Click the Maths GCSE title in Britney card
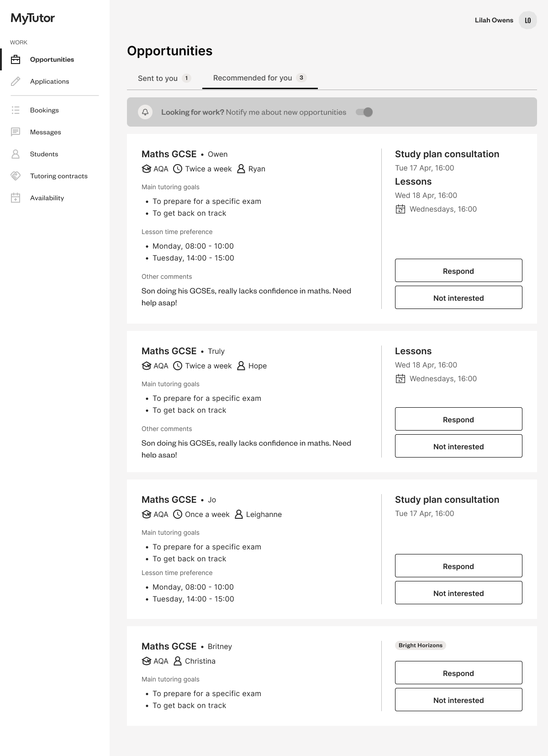 tap(169, 646)
